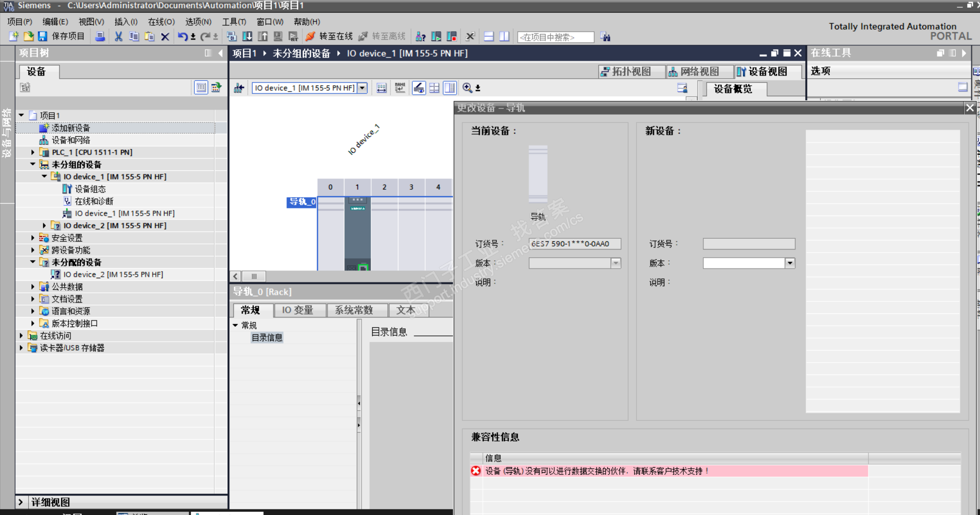
Task: Open the IO device_1 device selector dropdown
Action: coord(362,88)
